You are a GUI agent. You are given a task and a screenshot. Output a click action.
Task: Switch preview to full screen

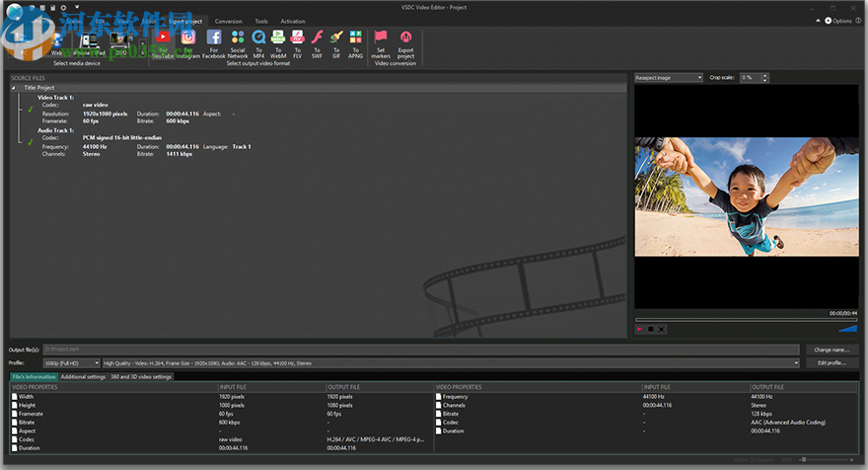661,329
